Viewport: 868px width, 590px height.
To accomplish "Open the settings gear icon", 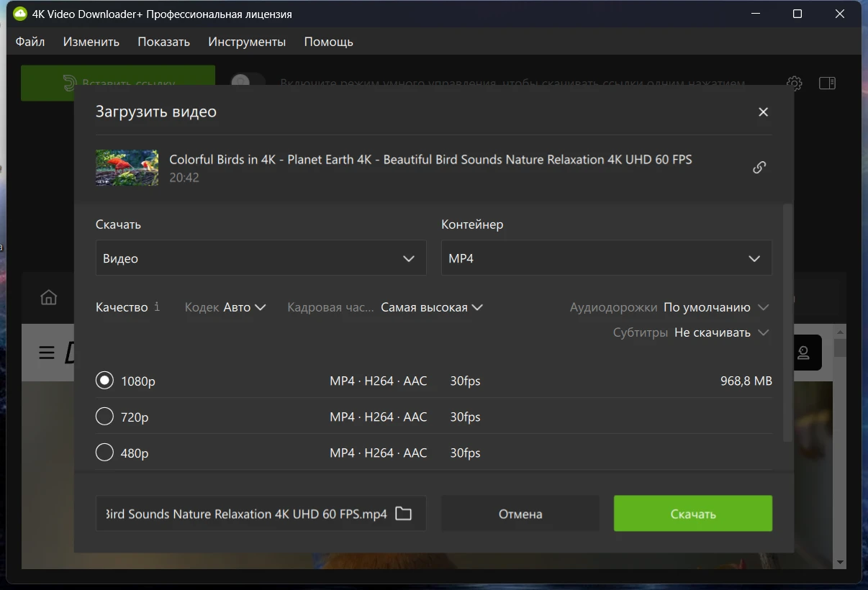I will point(794,83).
